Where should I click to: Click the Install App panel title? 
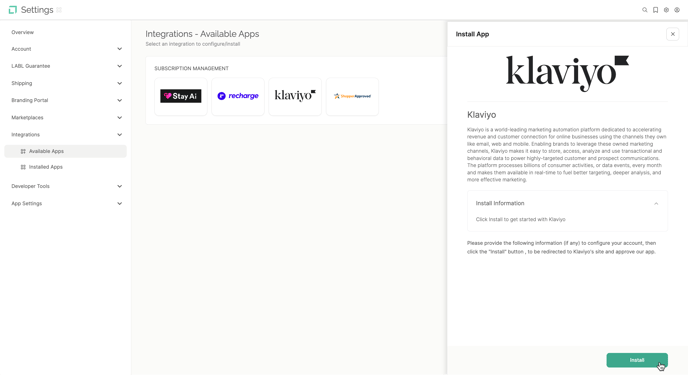click(472, 34)
